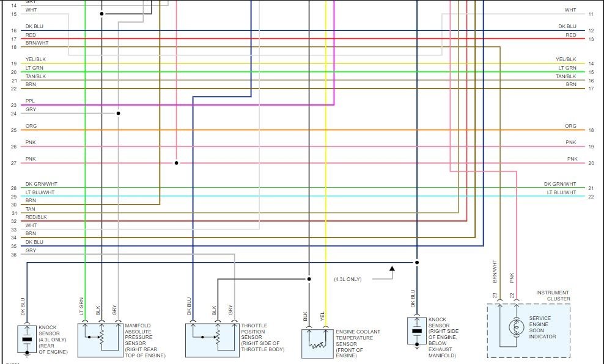Click the Instrument Cluster label

pyautogui.click(x=553, y=296)
